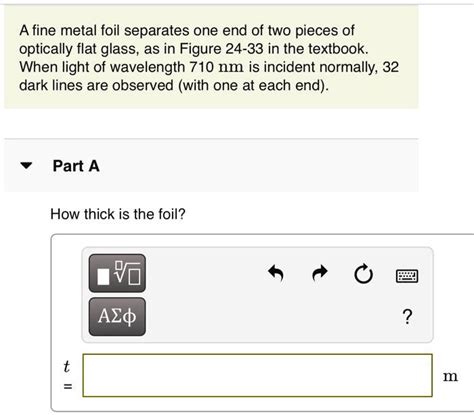Click 'Figure 24-33' reference text
Image resolution: width=474 pixels, height=415 pixels.
pos(222,49)
